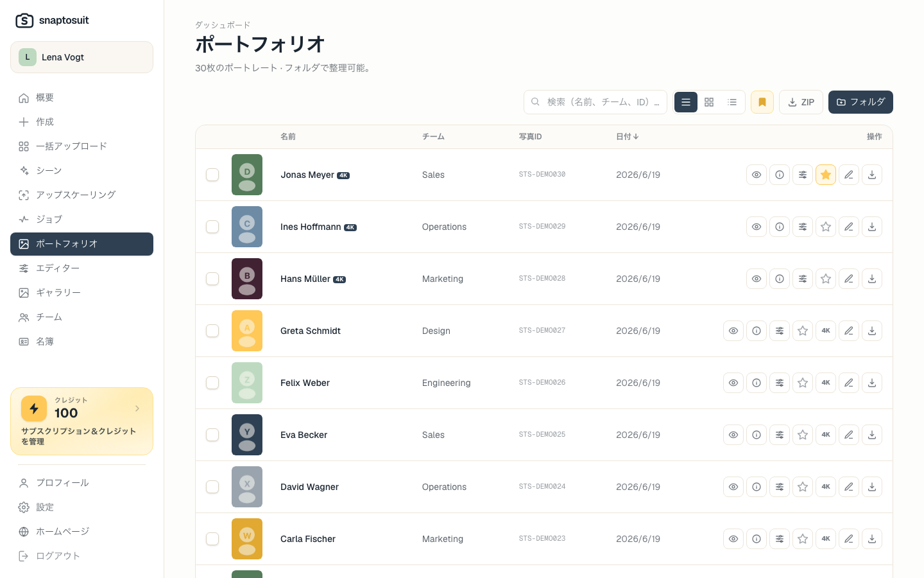Tick Carla Fischer's row checkbox

(212, 539)
